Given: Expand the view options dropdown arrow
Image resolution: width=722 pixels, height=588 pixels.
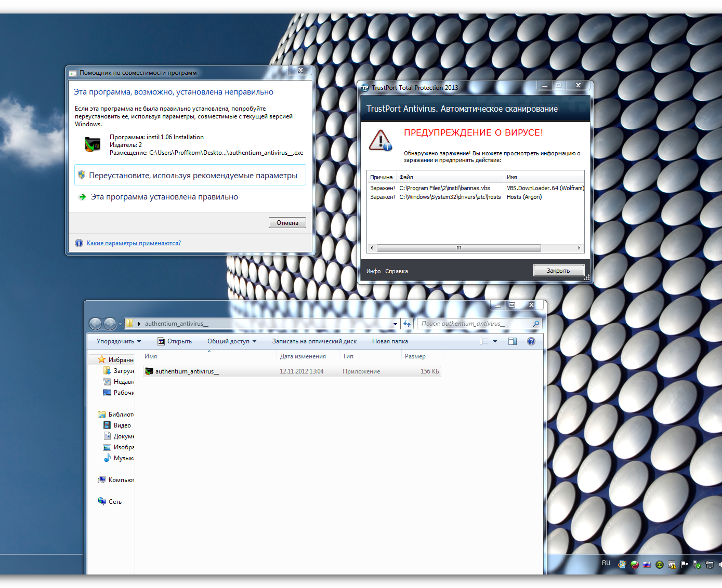Looking at the screenshot, I should [495, 341].
